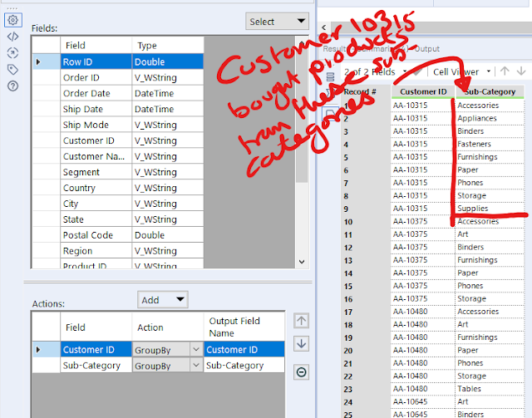
Task: Go to previous record up arrow in results
Action: pos(505,71)
